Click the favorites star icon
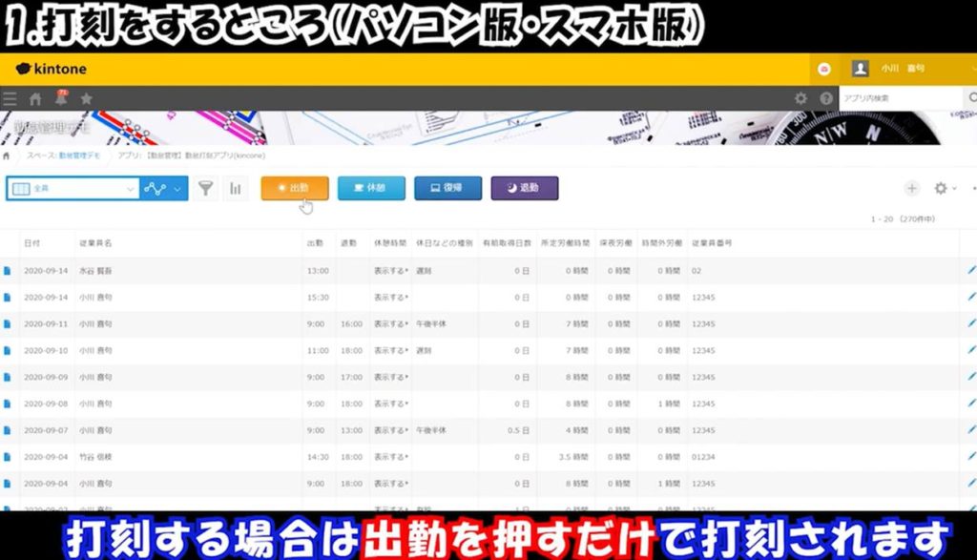The width and height of the screenshot is (977, 560). (86, 98)
